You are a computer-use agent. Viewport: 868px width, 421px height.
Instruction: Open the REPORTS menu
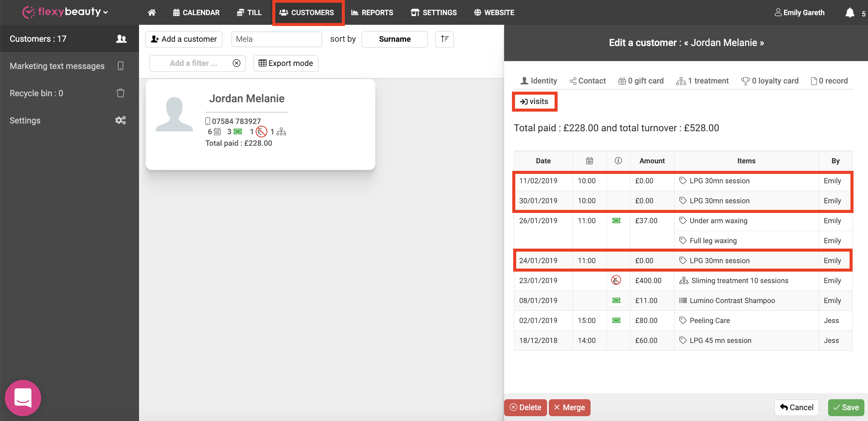(372, 12)
